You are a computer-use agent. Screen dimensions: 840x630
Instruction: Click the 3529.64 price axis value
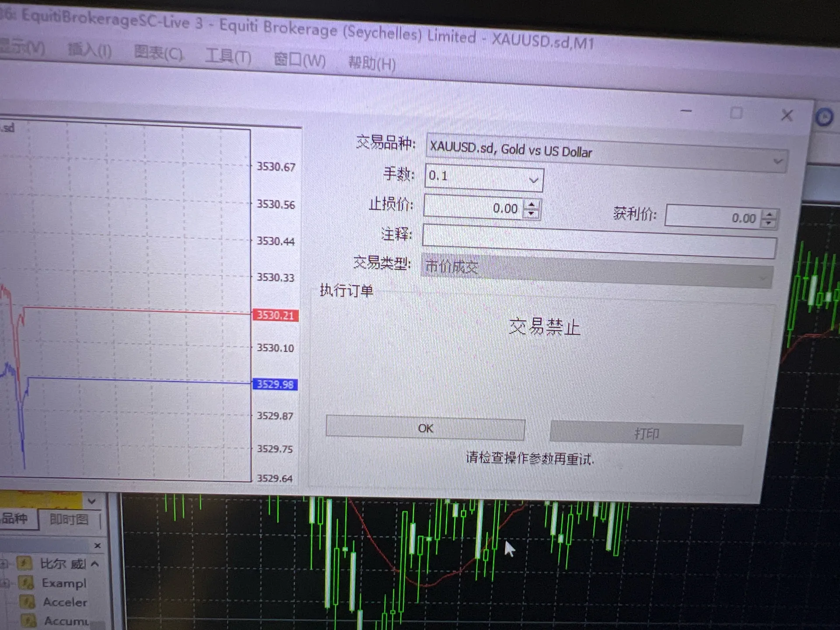pos(274,478)
